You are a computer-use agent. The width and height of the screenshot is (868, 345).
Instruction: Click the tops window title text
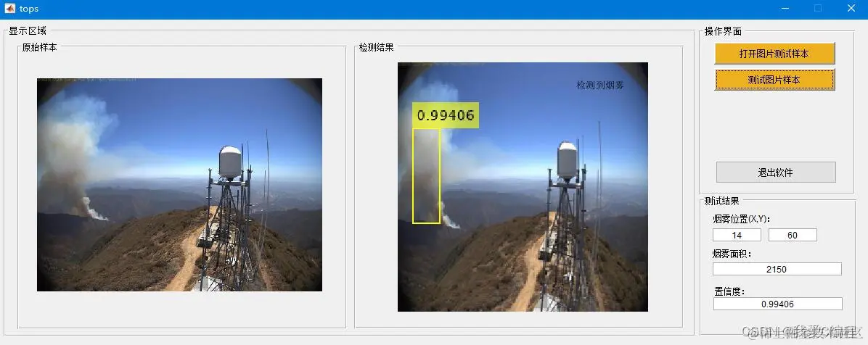click(x=29, y=9)
